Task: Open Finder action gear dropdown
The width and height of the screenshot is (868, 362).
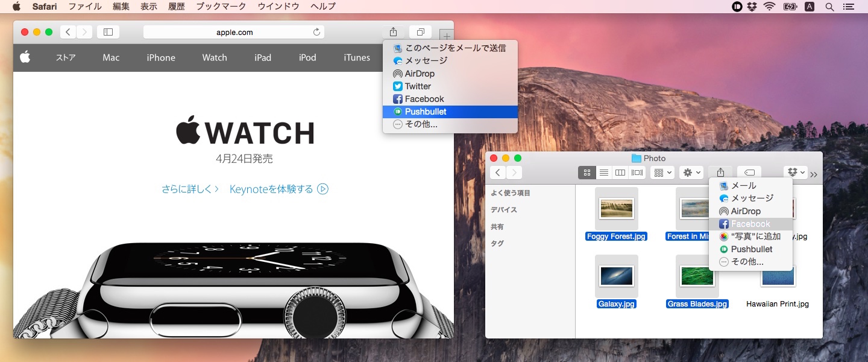Action: pos(691,173)
